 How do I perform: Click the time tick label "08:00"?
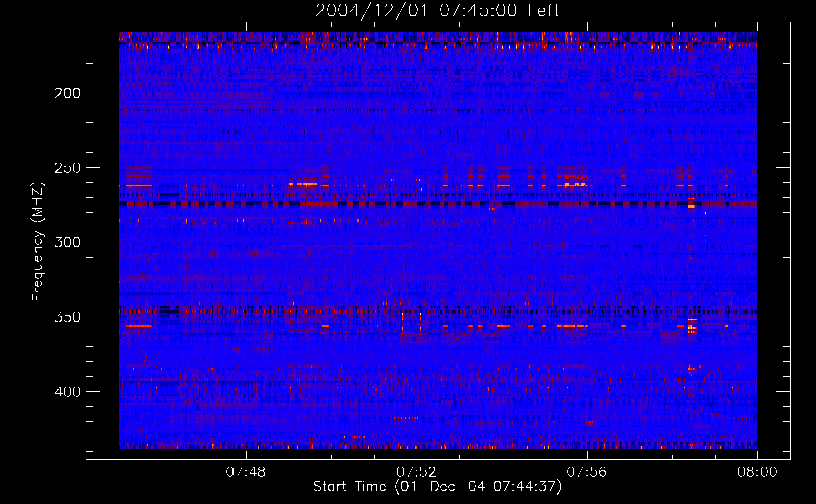click(x=757, y=472)
